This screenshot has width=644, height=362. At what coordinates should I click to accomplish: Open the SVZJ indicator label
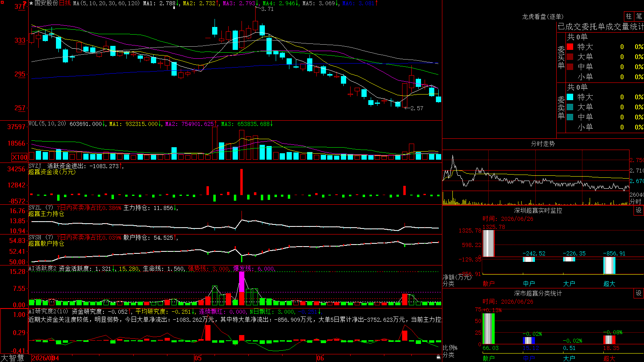tap(35, 166)
